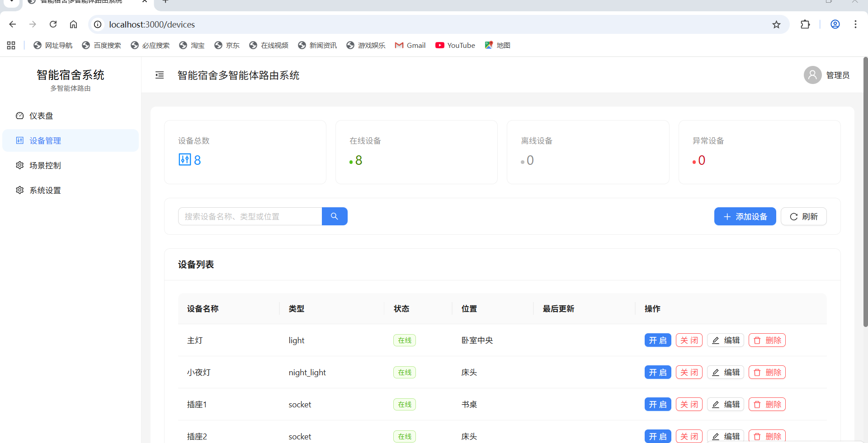868x443 pixels.
Task: Open the YouTube bookmark
Action: coord(455,45)
